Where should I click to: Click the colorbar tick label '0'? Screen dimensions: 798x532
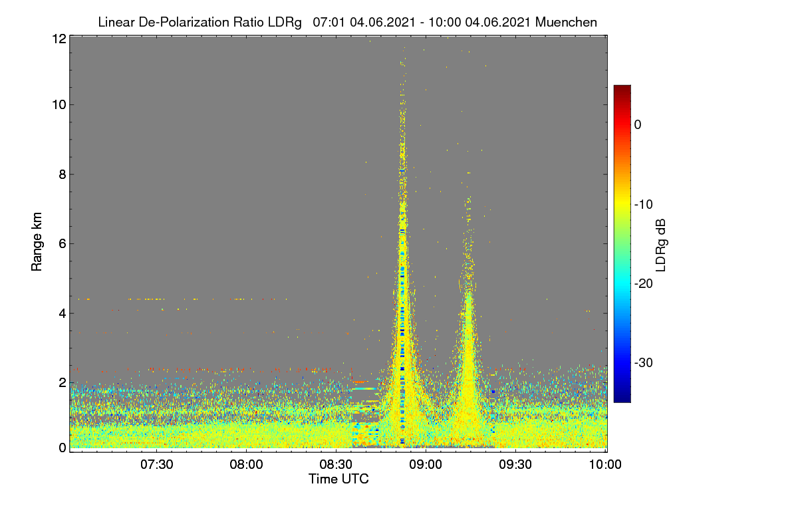click(x=638, y=125)
